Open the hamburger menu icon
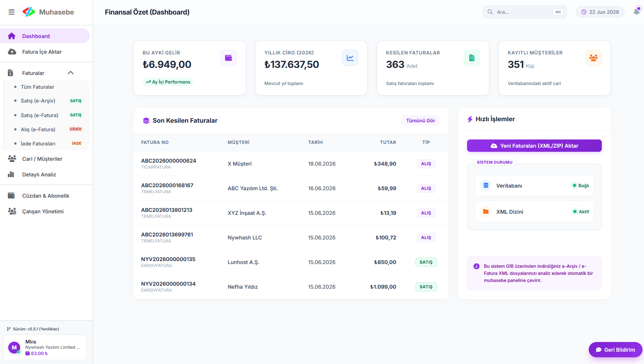The width and height of the screenshot is (644, 364). tap(12, 12)
